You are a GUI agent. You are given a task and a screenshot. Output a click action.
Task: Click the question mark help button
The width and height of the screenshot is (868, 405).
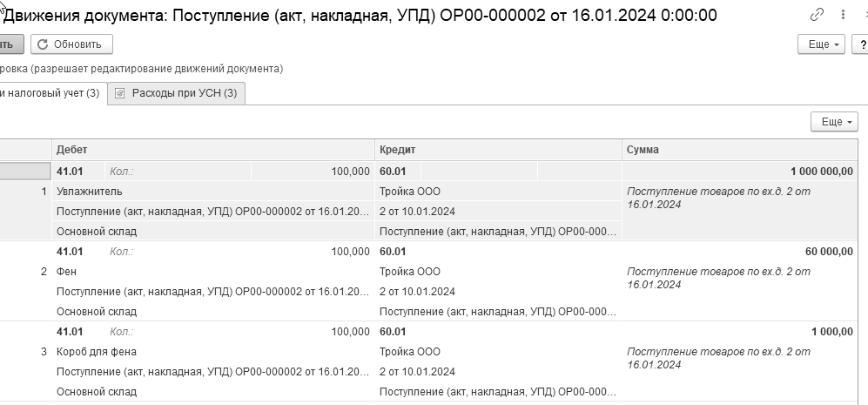click(861, 44)
